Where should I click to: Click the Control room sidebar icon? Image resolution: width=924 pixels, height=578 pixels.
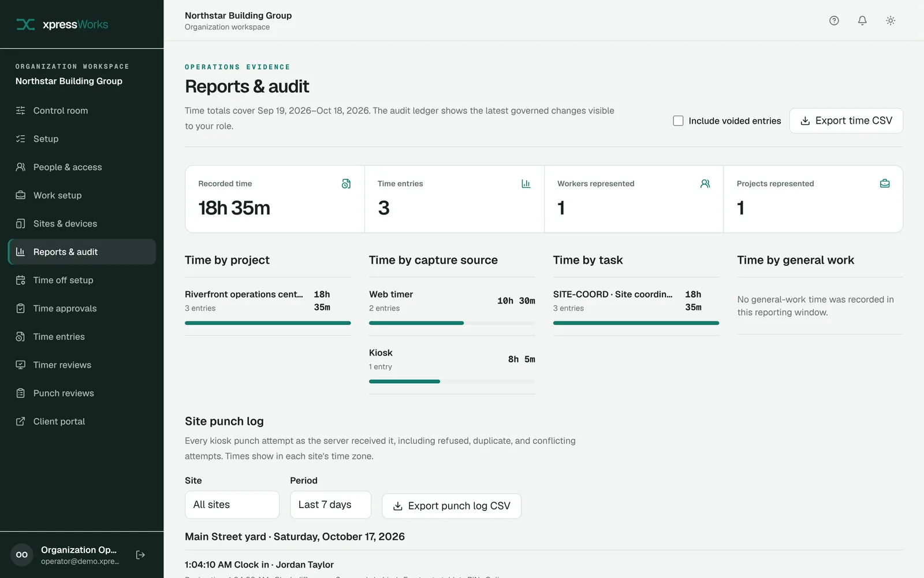point(21,110)
